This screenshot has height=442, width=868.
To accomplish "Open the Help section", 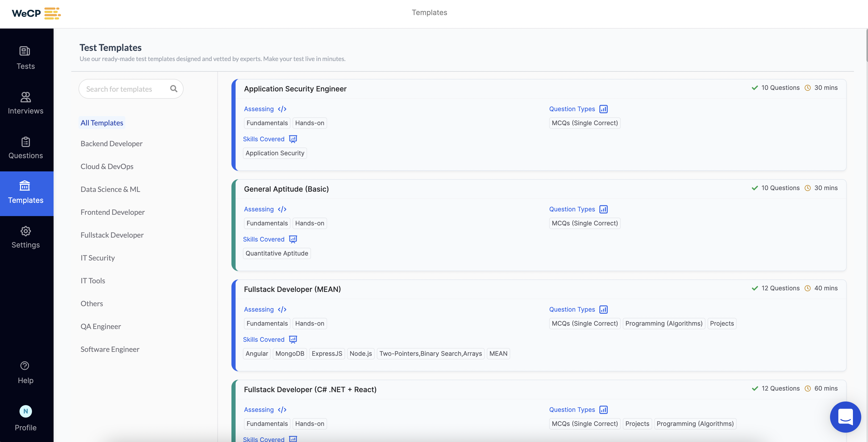I will coord(25,371).
